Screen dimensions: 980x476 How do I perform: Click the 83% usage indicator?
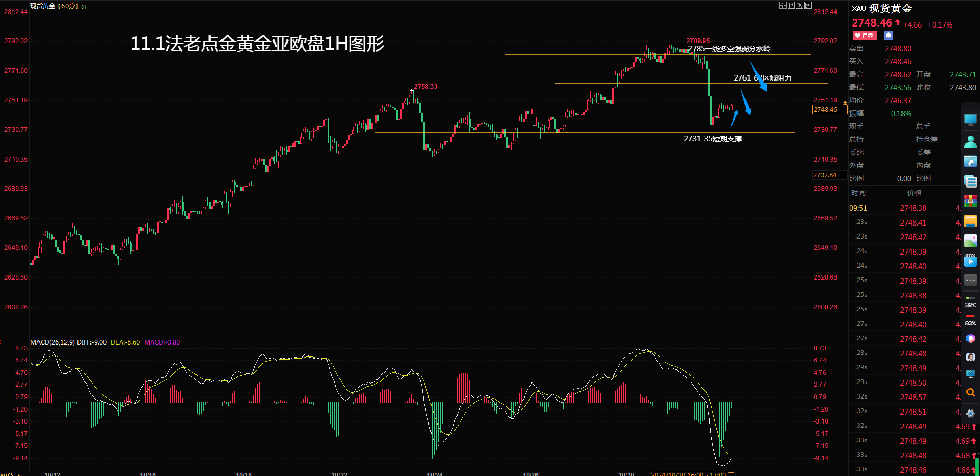971,323
